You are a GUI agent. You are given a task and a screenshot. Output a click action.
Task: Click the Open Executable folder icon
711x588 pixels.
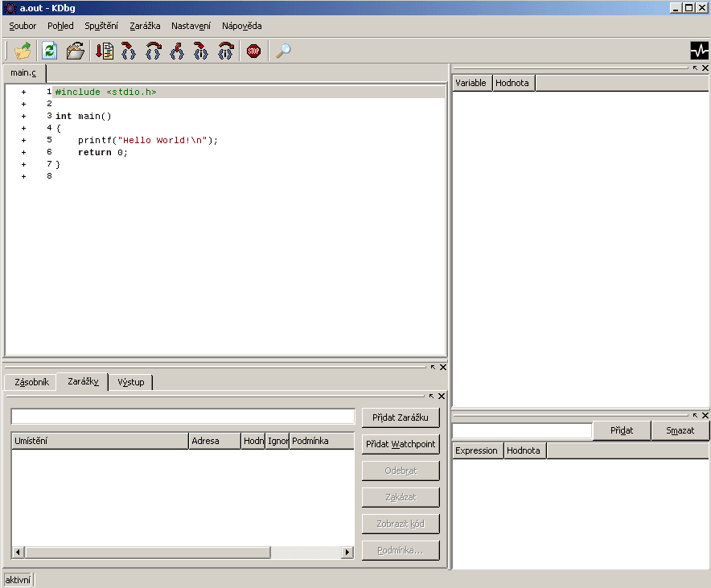click(x=23, y=51)
